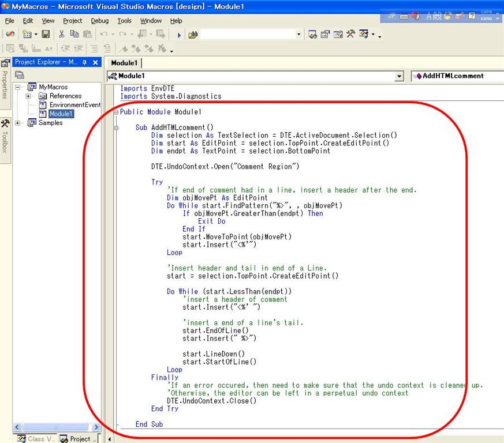This screenshot has height=443, width=504.
Task: Toggle a bookmark with the flag icon
Action: coord(124,48)
